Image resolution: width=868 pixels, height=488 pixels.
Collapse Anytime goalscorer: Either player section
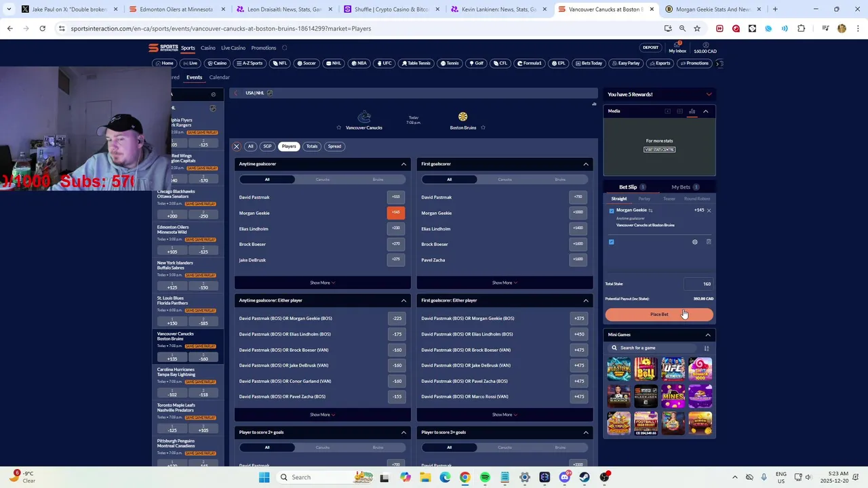pyautogui.click(x=403, y=300)
